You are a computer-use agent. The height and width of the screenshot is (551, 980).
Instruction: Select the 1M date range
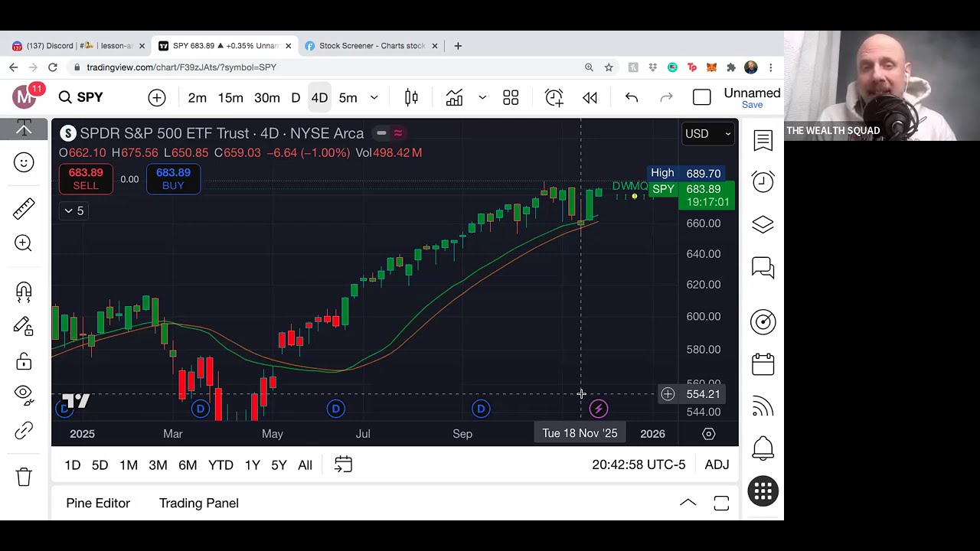pyautogui.click(x=129, y=465)
